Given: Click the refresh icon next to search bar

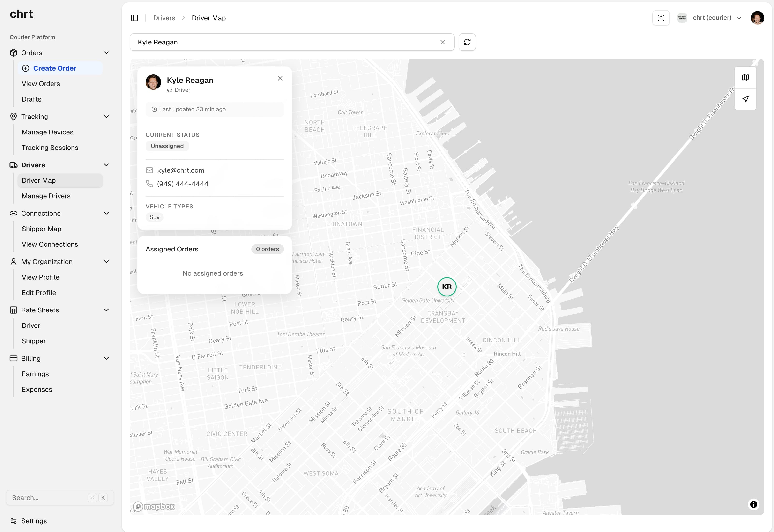Looking at the screenshot, I should pos(467,42).
